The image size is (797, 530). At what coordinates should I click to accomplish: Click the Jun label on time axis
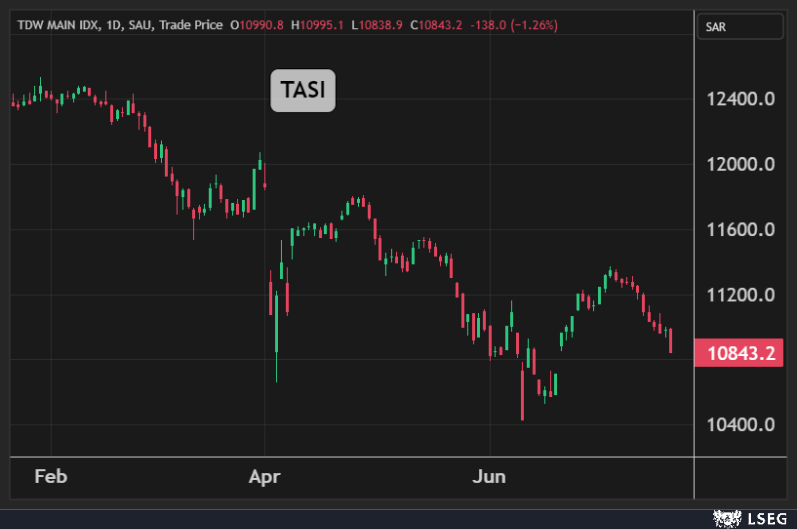coord(489,476)
